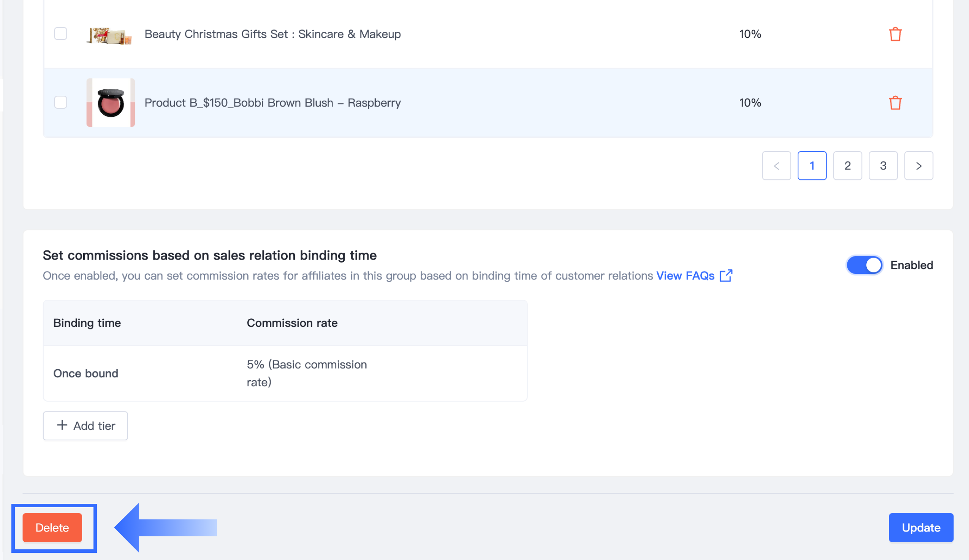Open page 1 of product list
Screen dimensions: 969x560
click(x=812, y=166)
